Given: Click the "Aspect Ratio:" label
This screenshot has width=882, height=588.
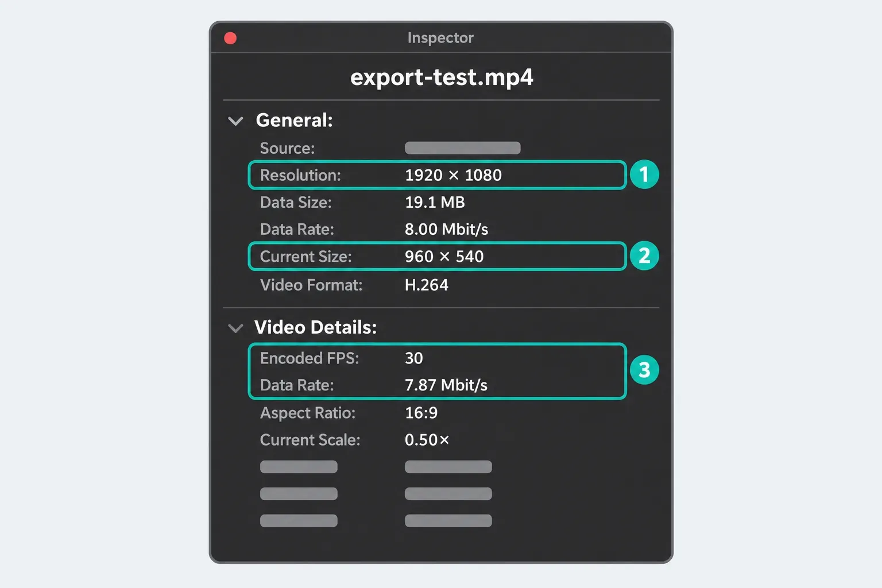Looking at the screenshot, I should 308,413.
